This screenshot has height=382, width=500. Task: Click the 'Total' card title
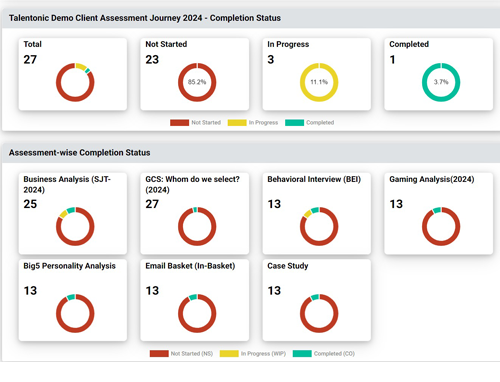[x=32, y=44]
